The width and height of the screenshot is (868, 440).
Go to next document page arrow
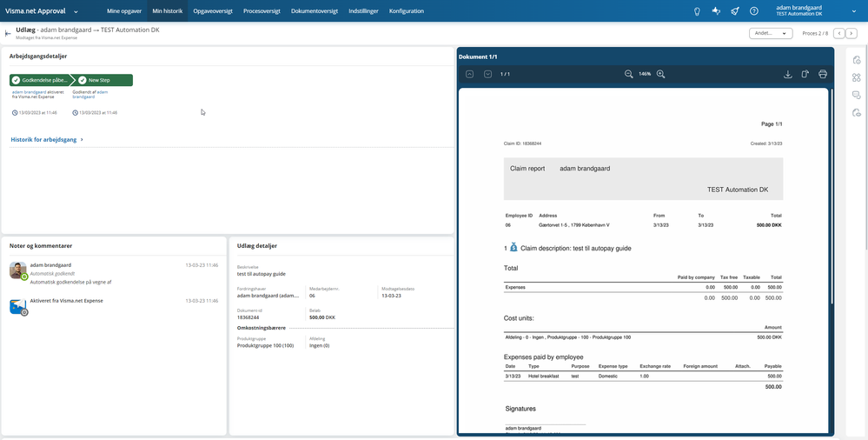[487, 74]
